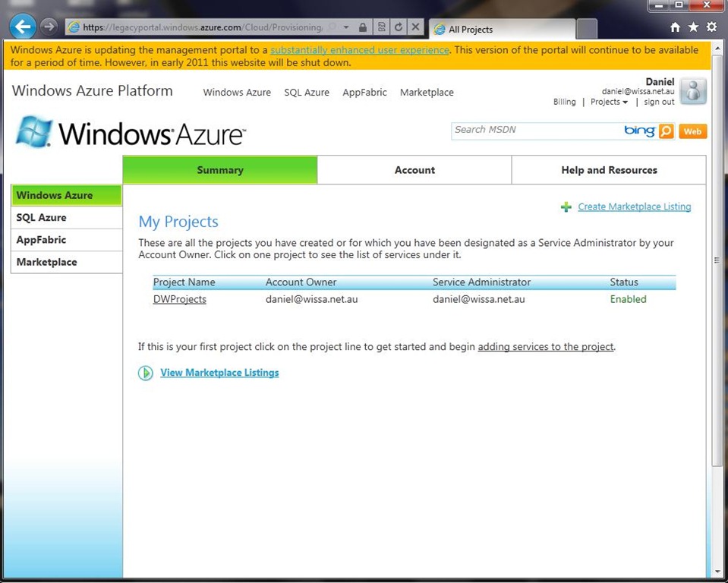
Task: Open a new blank browser tab
Action: tap(587, 30)
